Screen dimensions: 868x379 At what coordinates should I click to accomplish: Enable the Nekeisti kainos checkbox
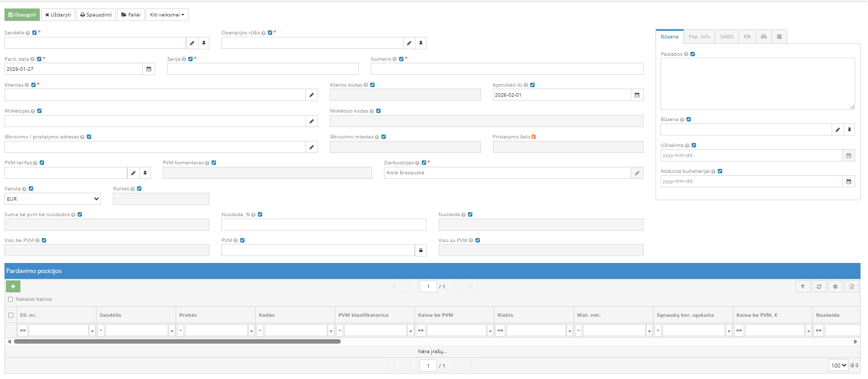pyautogui.click(x=10, y=299)
